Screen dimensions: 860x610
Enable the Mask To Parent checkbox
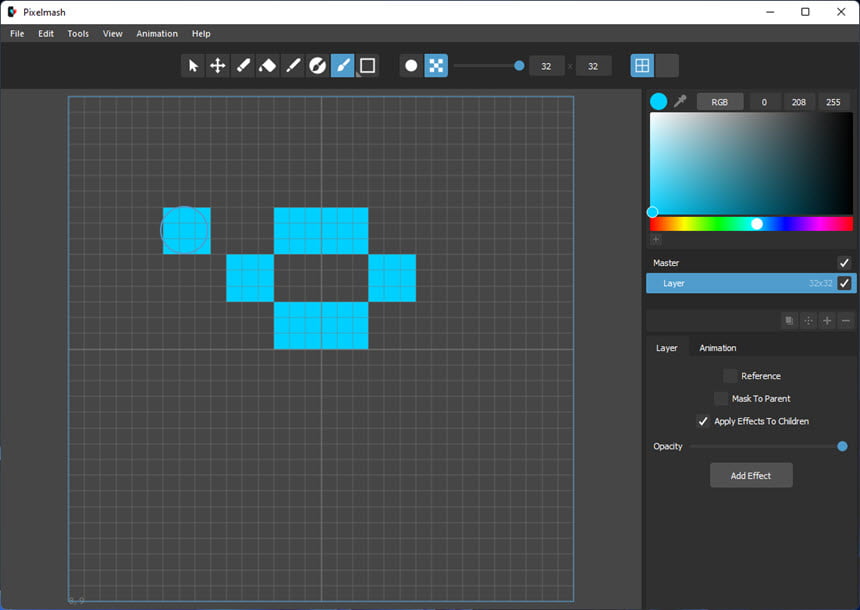(721, 398)
